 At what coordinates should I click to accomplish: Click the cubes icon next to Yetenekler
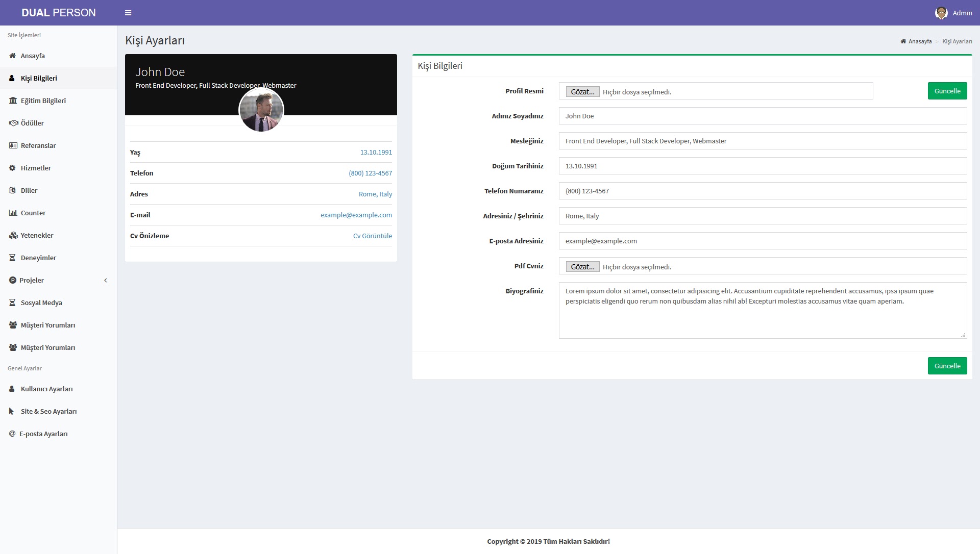(13, 235)
